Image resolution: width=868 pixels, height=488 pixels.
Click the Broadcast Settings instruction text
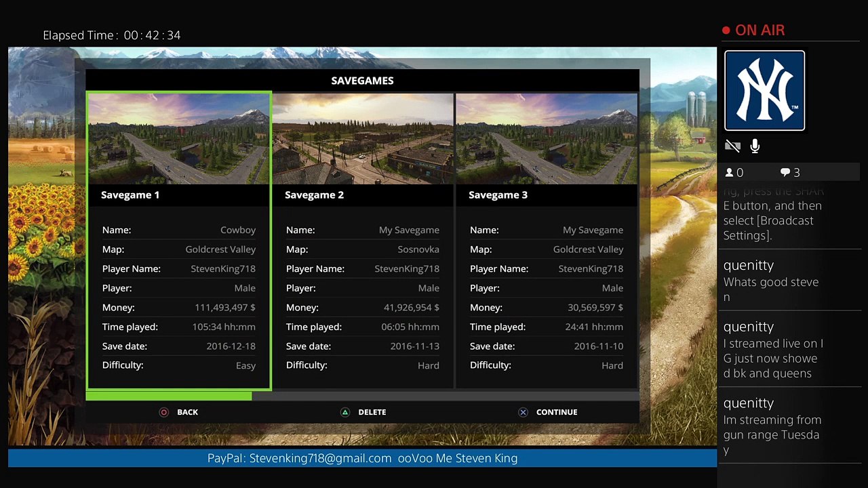[772, 213]
